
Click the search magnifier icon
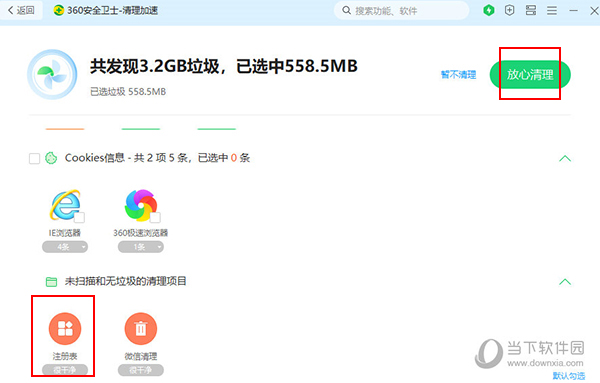(x=346, y=10)
